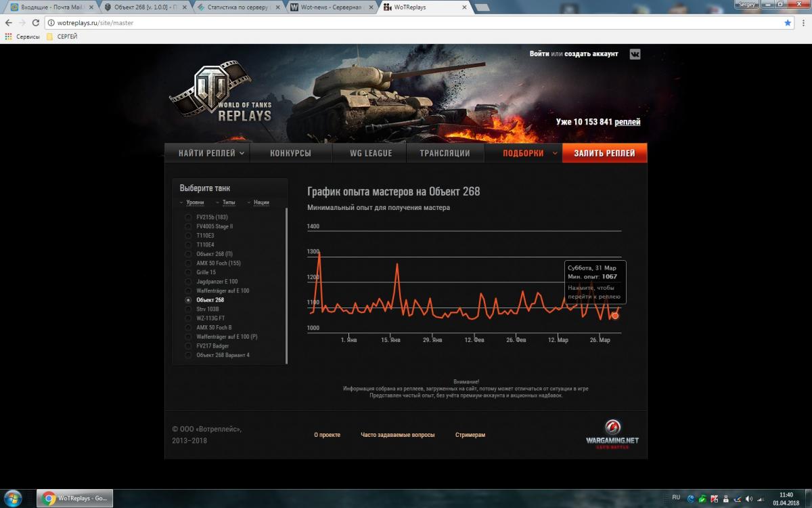Click the World of Tanks Replays logo
The image size is (812, 508).
[222, 95]
